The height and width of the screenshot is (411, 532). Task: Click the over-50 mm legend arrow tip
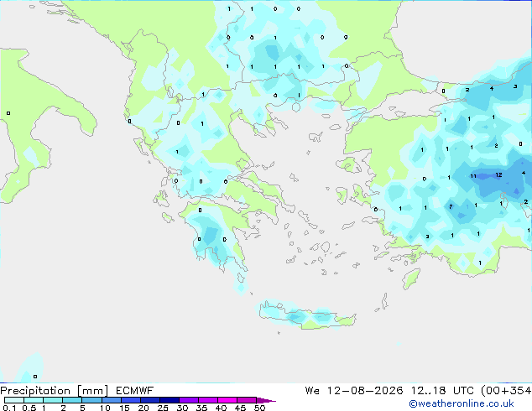pos(266,400)
